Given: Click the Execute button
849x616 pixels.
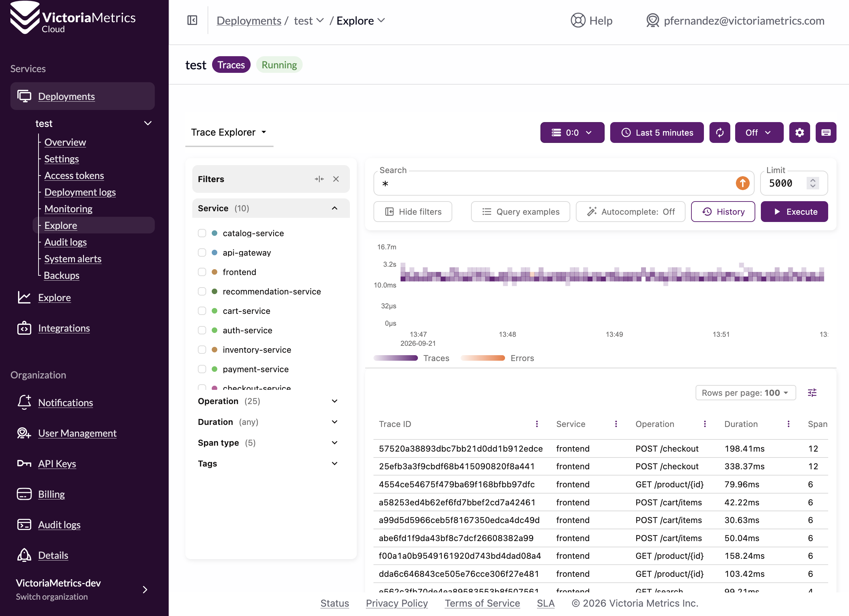Looking at the screenshot, I should coord(794,212).
